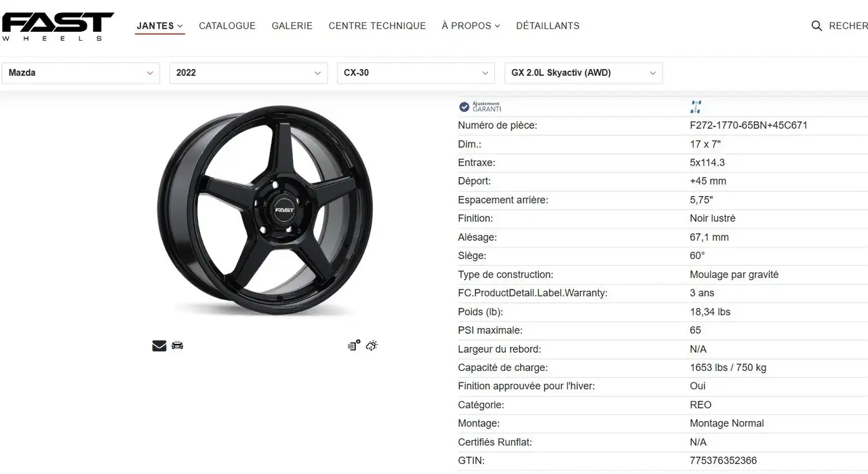Click the 60° seat value

[697, 256]
